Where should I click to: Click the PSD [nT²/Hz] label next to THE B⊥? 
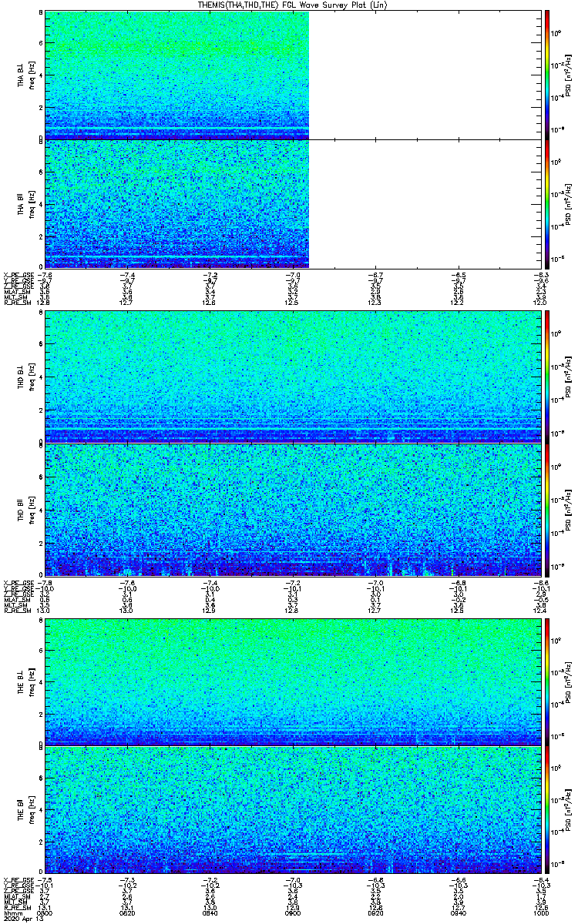570,681
